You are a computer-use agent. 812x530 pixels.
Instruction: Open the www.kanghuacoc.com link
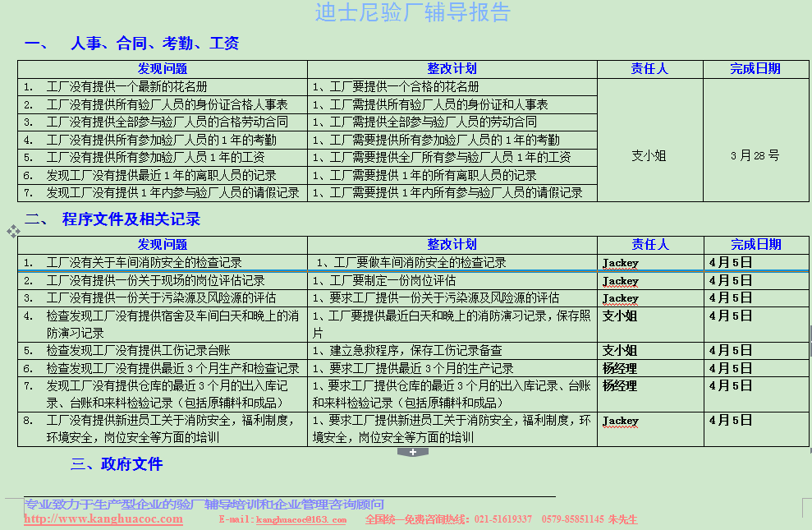[x=103, y=519]
